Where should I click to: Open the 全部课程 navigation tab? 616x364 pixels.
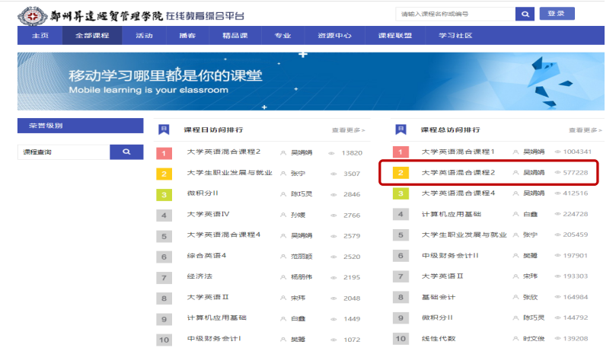[92, 36]
